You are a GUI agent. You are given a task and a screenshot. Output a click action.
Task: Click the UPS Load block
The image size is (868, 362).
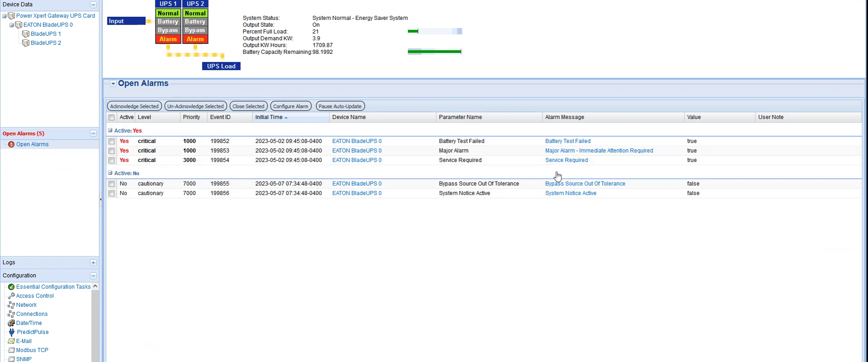[x=222, y=66]
